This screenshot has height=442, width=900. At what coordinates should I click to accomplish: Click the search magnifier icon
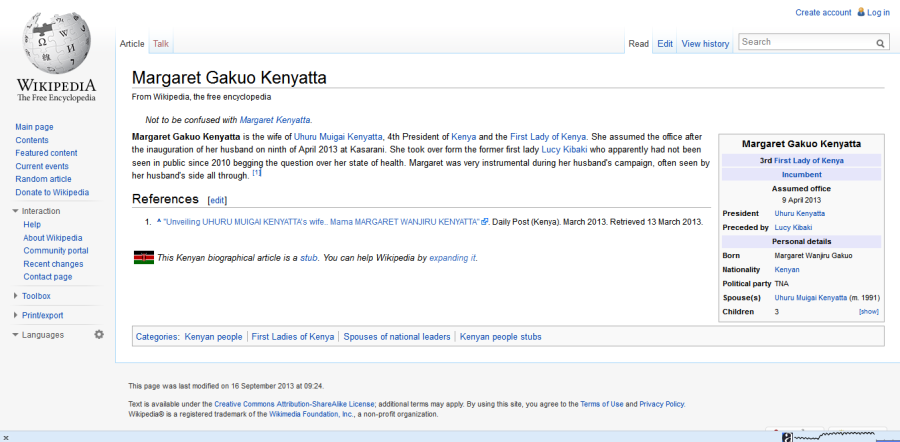[x=880, y=43]
